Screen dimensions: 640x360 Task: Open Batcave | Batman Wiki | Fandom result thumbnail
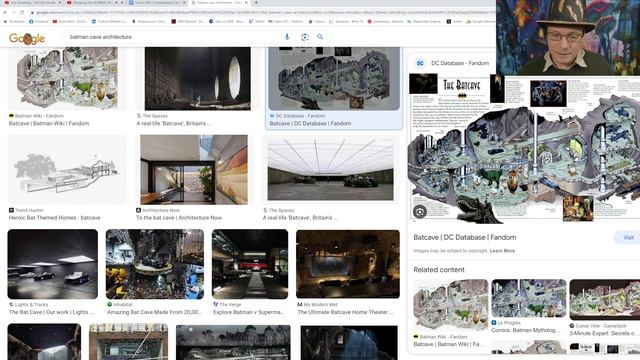pyautogui.click(x=67, y=78)
